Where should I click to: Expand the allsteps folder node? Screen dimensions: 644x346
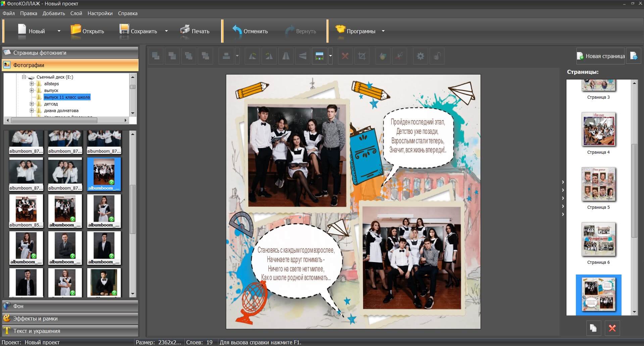(32, 84)
